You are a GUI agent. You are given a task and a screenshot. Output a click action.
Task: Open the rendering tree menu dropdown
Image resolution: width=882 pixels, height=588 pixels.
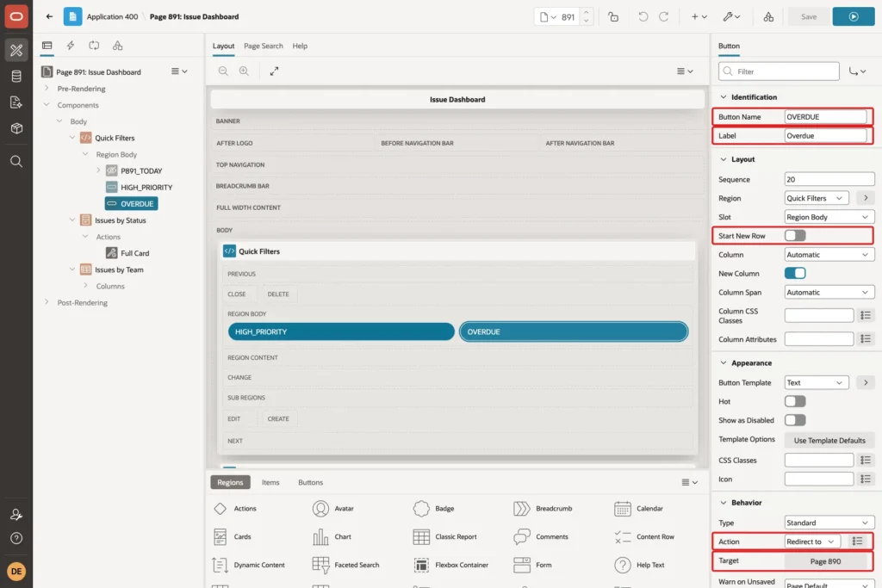[x=179, y=71]
